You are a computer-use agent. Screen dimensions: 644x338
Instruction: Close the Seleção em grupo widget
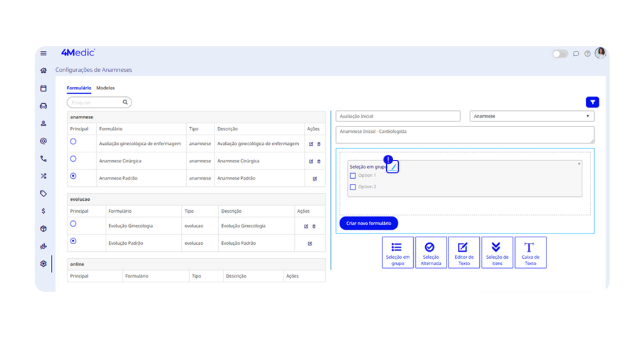click(579, 164)
